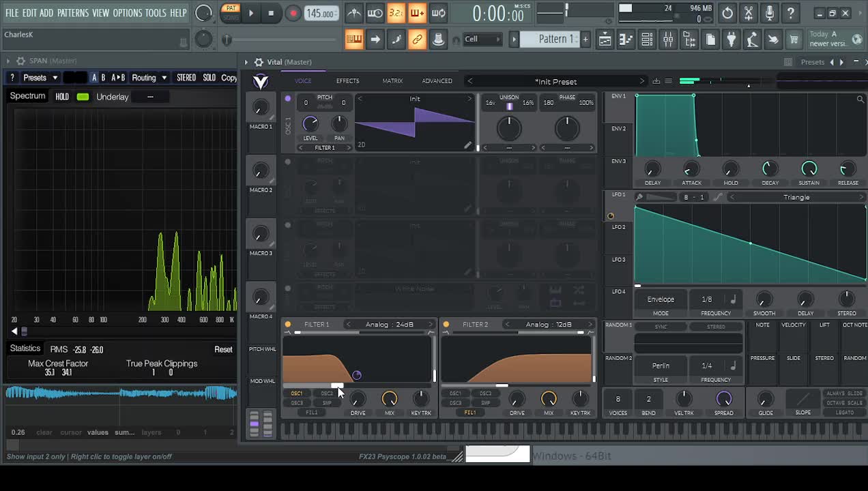Open the Cell snap dropdown
Viewport: 868px width, 491px height.
(482, 39)
